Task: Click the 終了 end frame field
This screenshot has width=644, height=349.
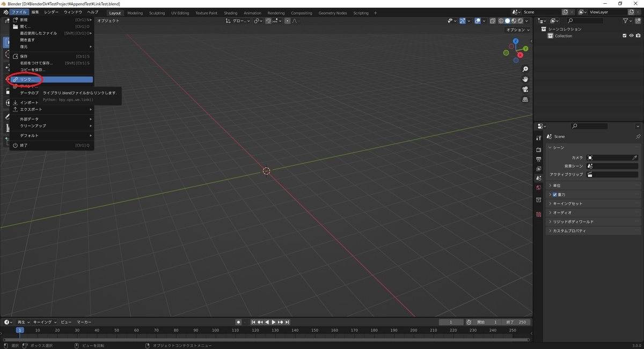Action: (x=517, y=322)
